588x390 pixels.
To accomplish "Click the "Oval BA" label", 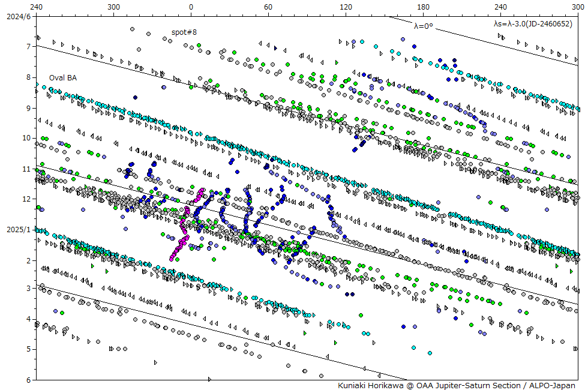I will 63,77.
